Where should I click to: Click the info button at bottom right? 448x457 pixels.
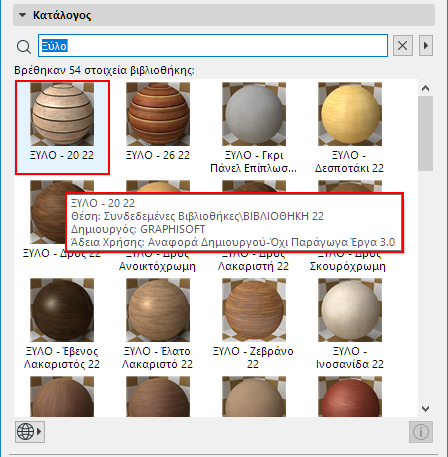tap(421, 432)
